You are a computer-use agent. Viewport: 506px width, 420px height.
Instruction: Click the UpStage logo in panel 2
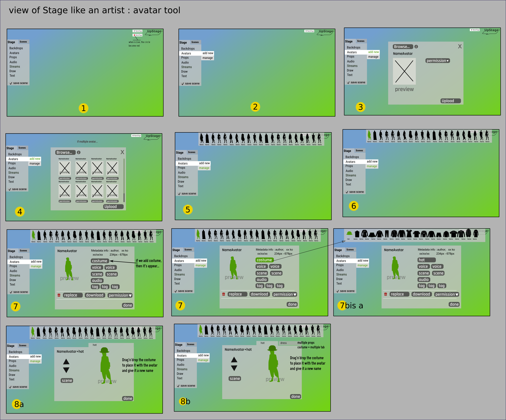tap(326, 32)
